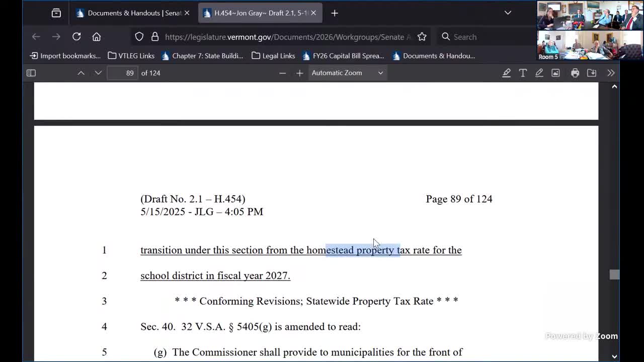Click the 'Page 89 of 124' header text
The width and height of the screenshot is (644, 362).
click(x=459, y=199)
